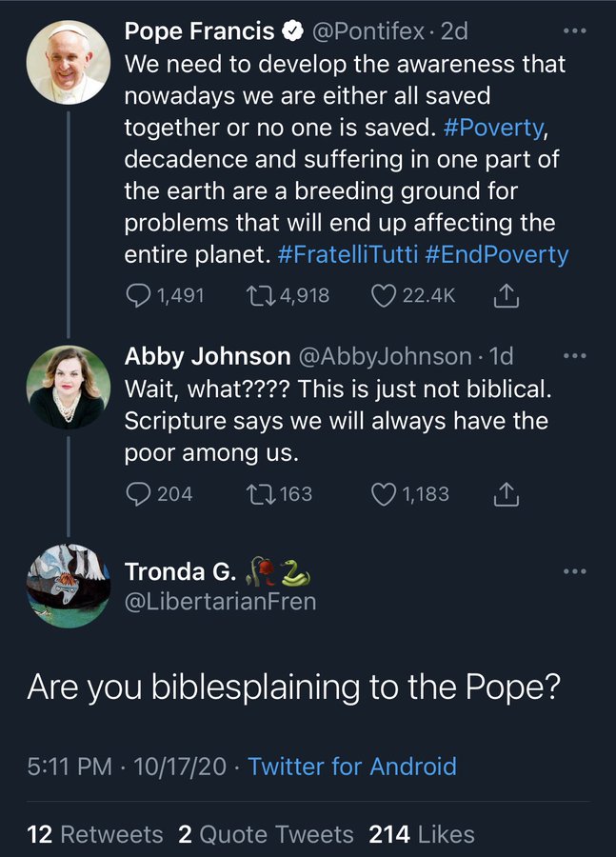The width and height of the screenshot is (616, 857).
Task: Open more options on Pope Francis's tweet
Action: point(575,30)
